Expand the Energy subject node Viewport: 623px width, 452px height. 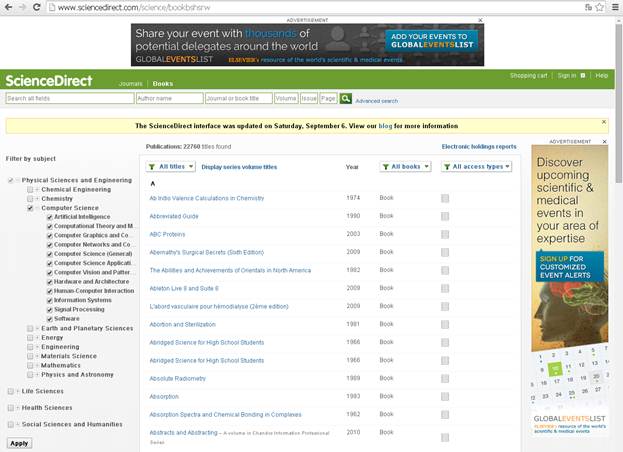point(37,338)
